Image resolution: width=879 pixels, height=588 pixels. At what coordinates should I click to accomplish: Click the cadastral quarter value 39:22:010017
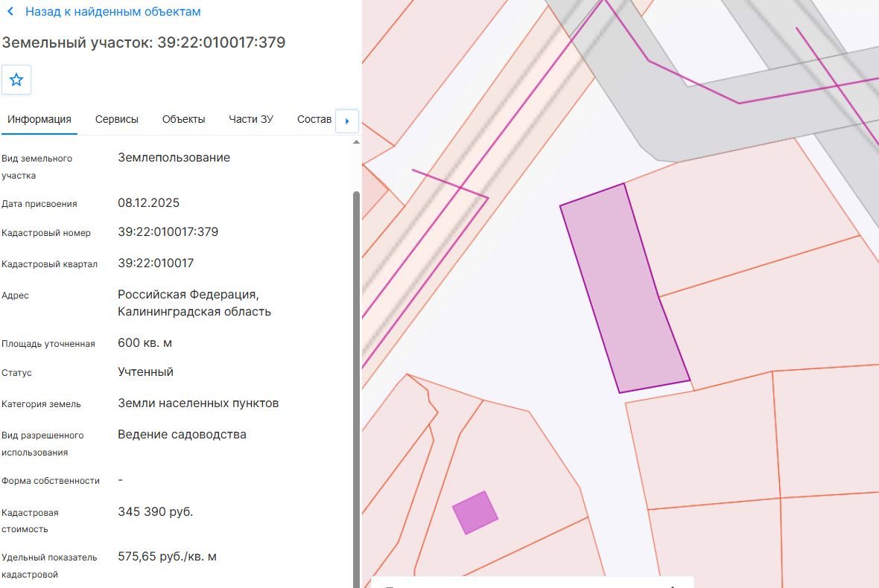click(156, 263)
